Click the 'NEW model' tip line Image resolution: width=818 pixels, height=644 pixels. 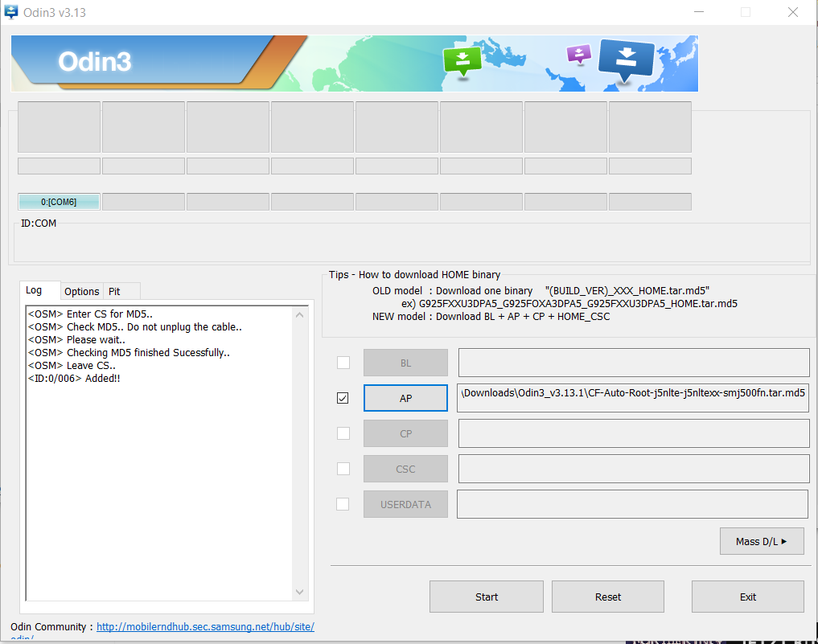tap(491, 317)
